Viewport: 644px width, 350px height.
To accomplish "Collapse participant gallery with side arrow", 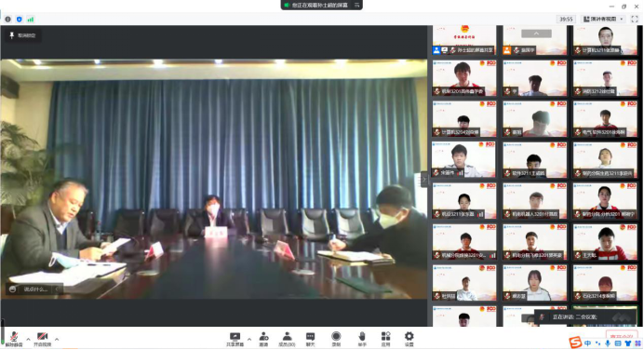I will pos(424,180).
